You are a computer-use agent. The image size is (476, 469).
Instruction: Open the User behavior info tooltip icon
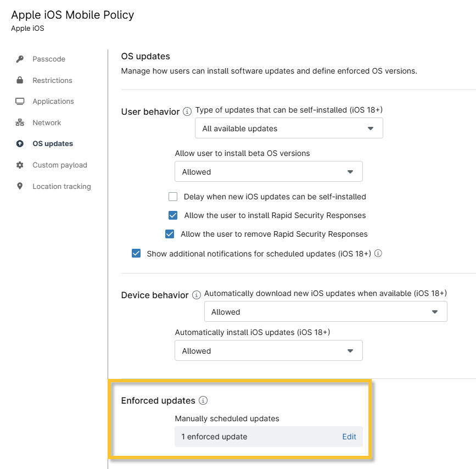187,111
